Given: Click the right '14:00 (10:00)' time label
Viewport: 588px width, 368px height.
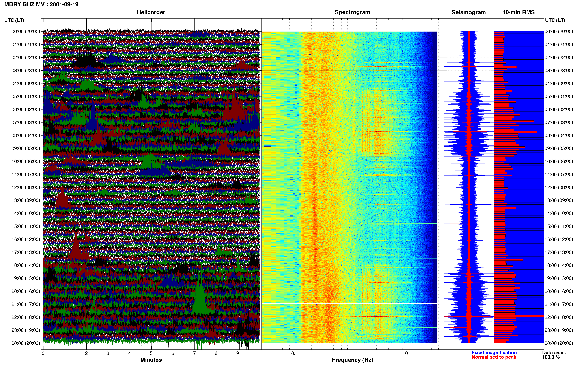Looking at the screenshot, I should tap(559, 213).
